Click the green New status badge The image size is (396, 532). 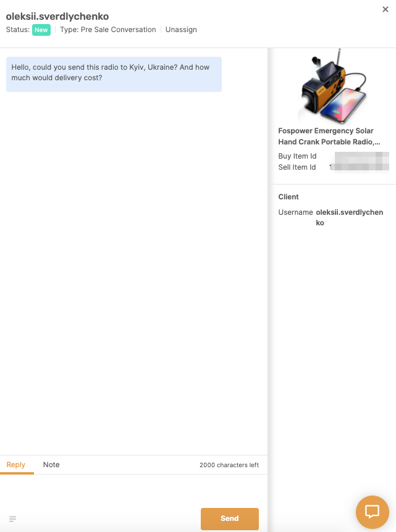(41, 30)
